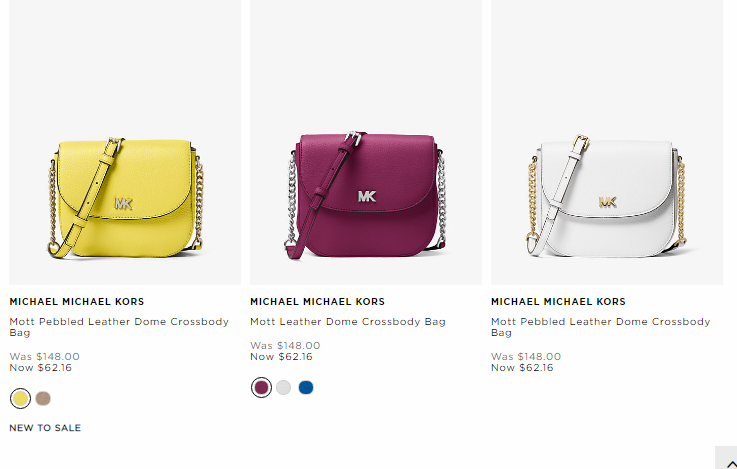The image size is (737, 469).
Task: Click second Michael Michael Kors brand heading
Action: [x=317, y=302]
